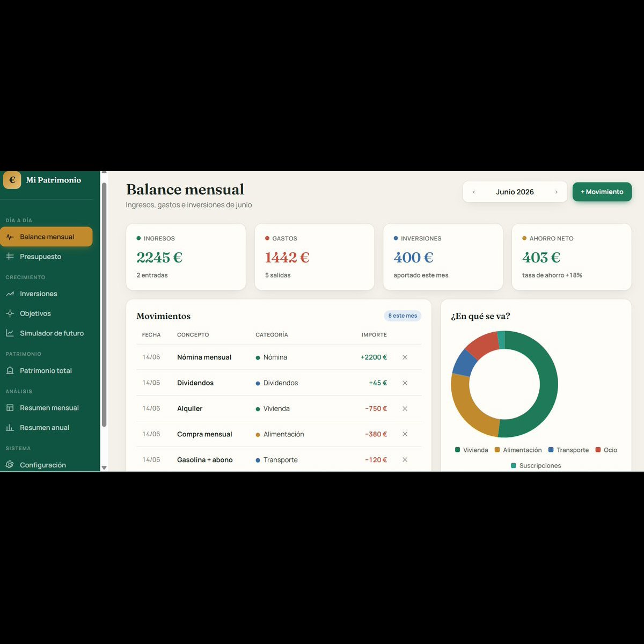Go to previous month with left chevron
644x644 pixels.
[474, 192]
